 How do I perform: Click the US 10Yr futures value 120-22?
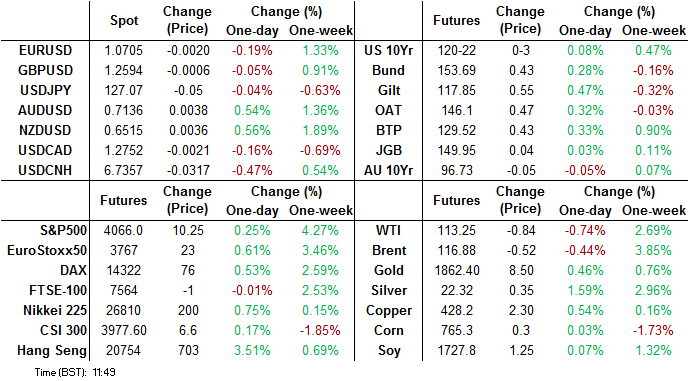pyautogui.click(x=456, y=50)
